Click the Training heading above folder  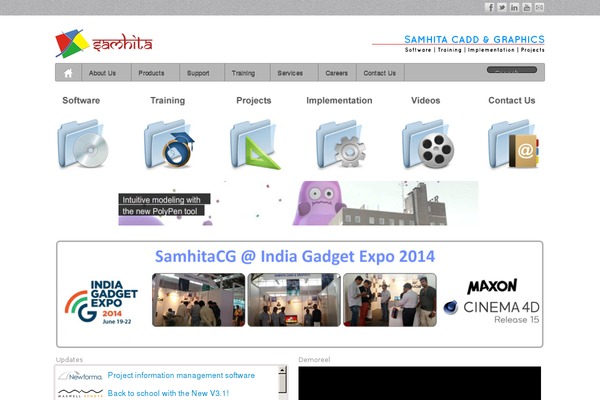coord(168,101)
